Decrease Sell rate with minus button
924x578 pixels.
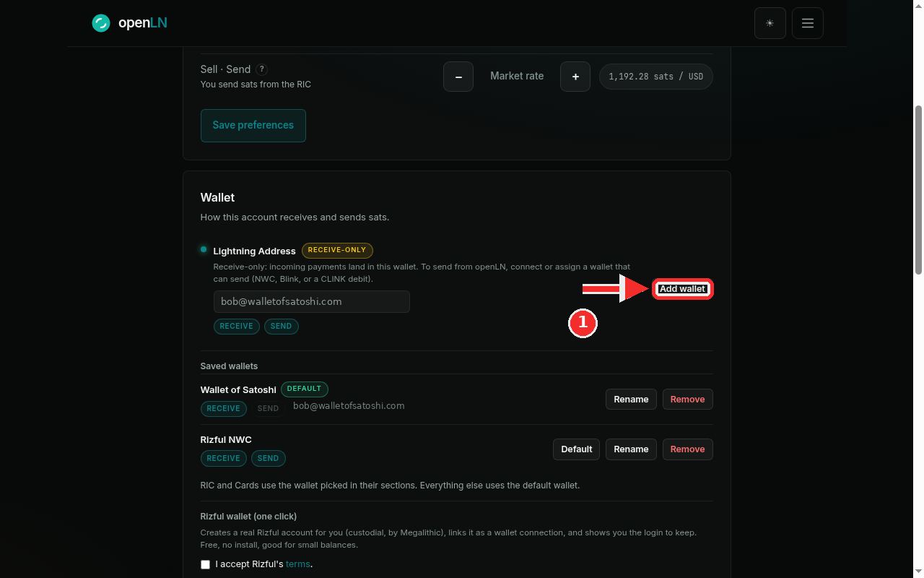(458, 77)
